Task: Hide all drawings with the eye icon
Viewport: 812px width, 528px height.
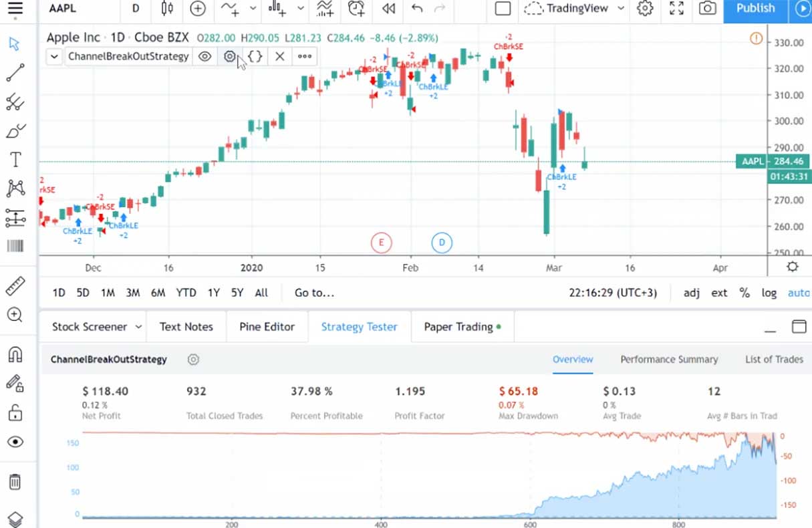Action: click(x=15, y=442)
